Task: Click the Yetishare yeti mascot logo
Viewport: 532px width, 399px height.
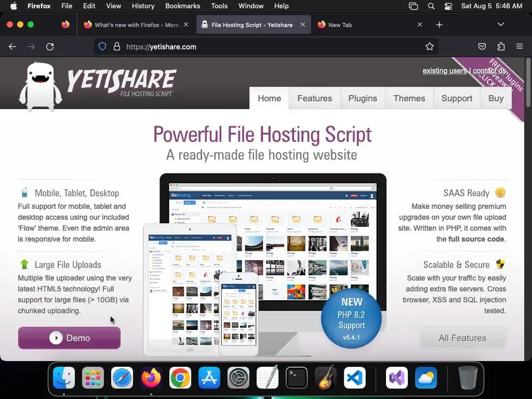Action: [41, 87]
